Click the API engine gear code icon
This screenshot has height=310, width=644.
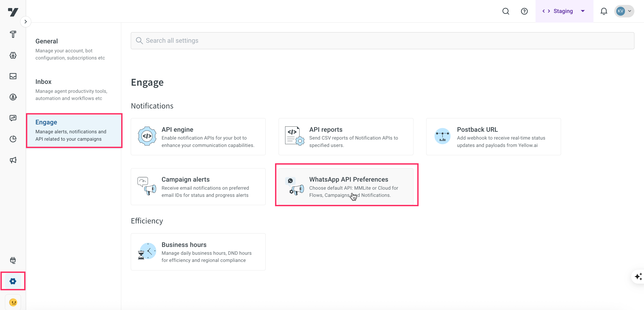[x=147, y=136]
